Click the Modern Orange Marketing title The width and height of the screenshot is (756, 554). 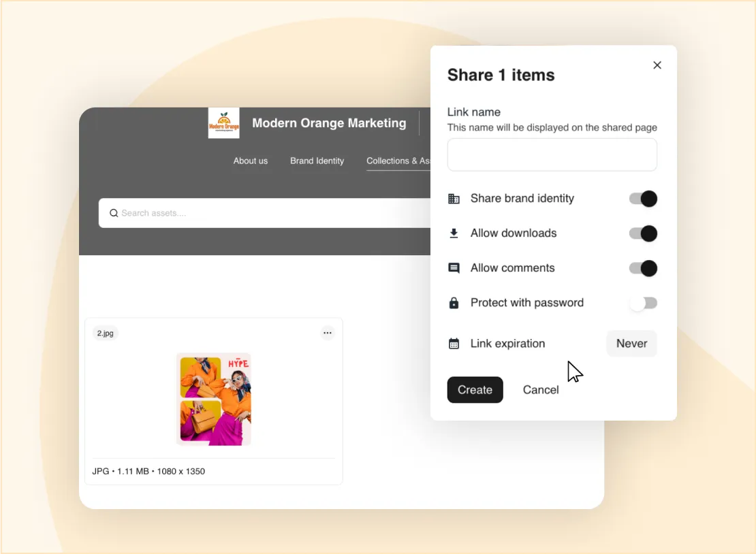[x=329, y=123]
